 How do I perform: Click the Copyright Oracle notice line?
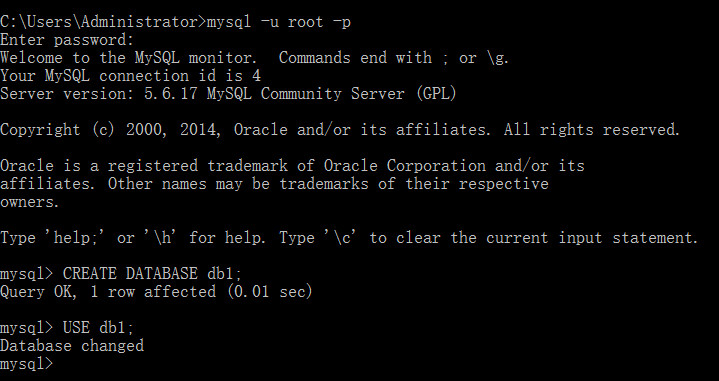(340, 130)
